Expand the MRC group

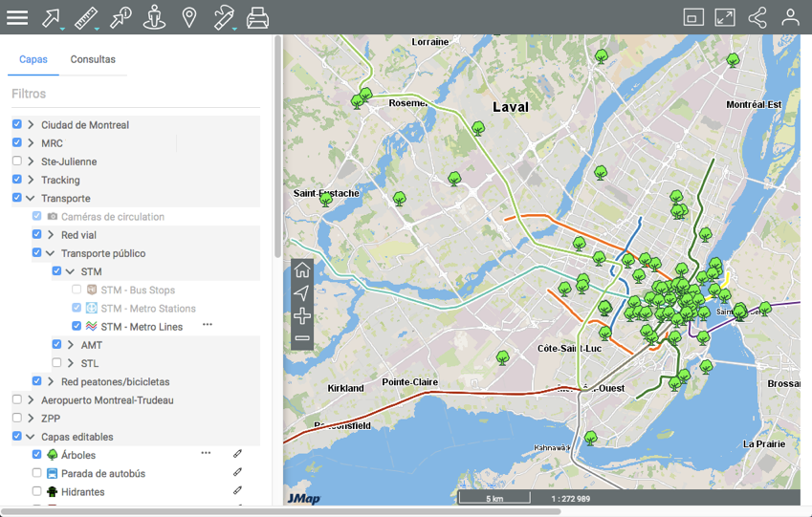(x=31, y=142)
